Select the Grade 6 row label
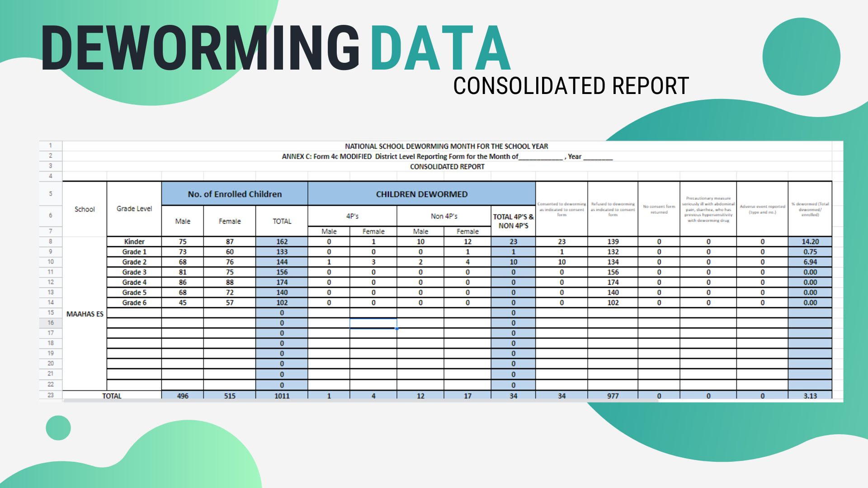The image size is (868, 488). click(x=134, y=303)
